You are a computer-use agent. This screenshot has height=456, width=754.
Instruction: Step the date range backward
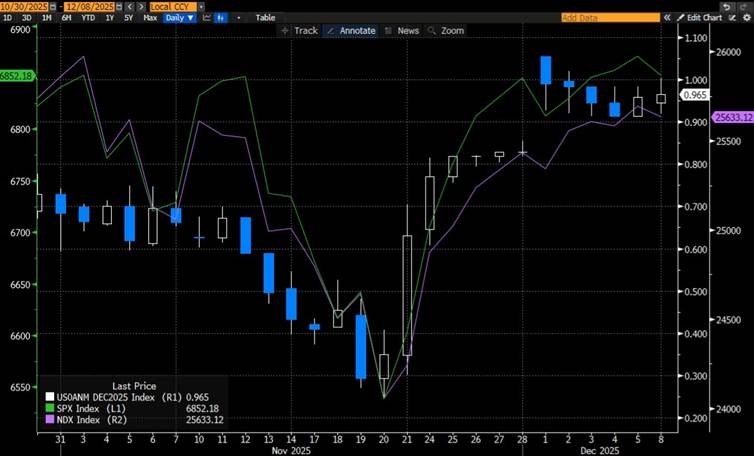130,7
